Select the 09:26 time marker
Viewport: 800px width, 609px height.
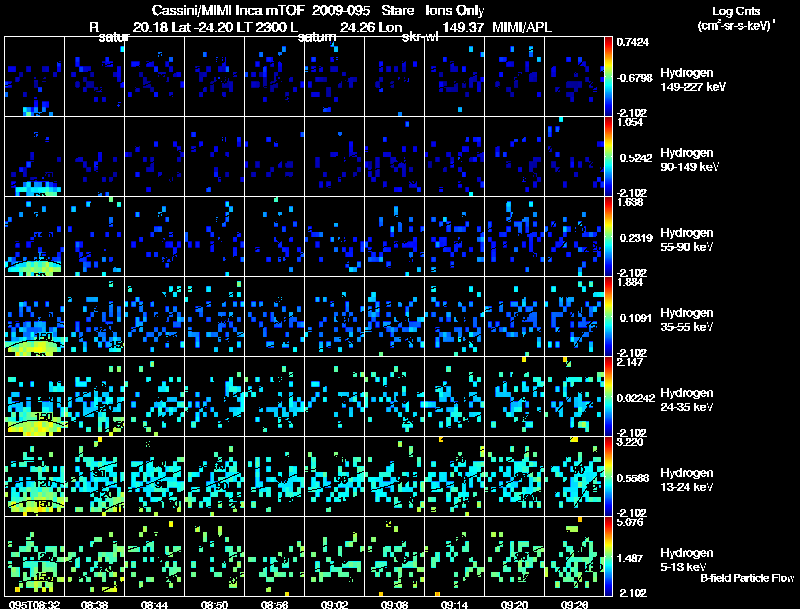tap(575, 604)
